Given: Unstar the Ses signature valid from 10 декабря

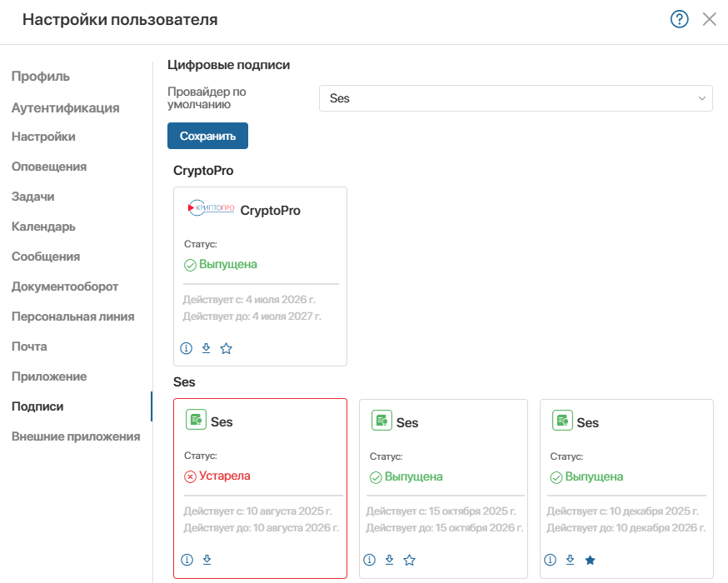Looking at the screenshot, I should [x=590, y=561].
